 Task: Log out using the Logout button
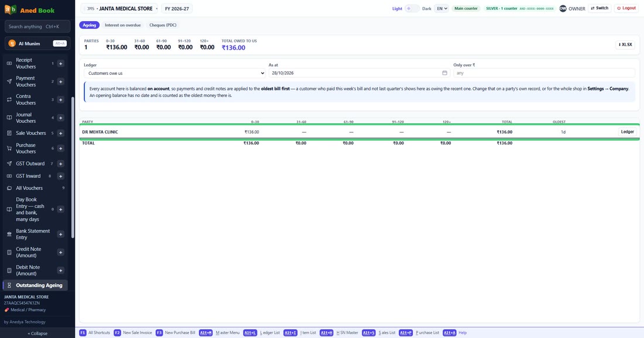point(626,8)
